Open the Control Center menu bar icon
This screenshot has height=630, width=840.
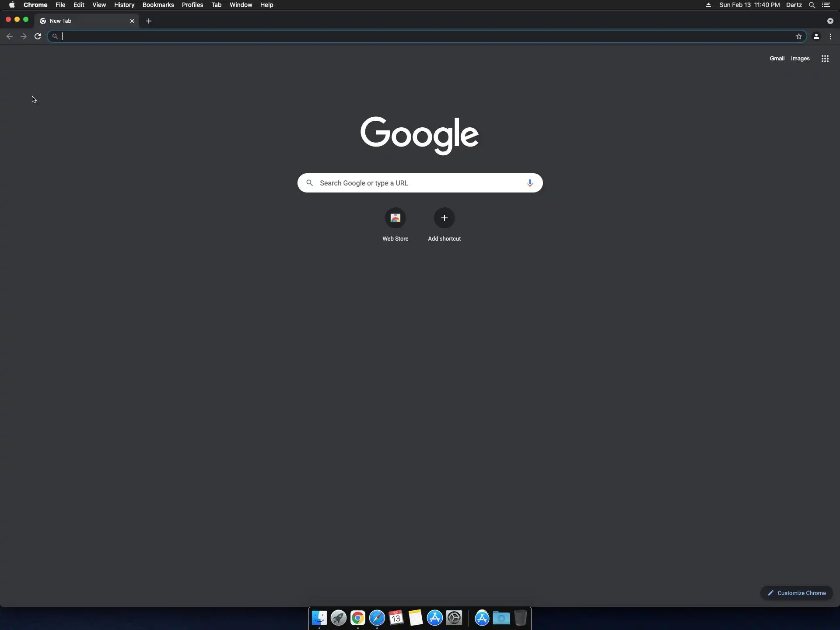point(826,5)
